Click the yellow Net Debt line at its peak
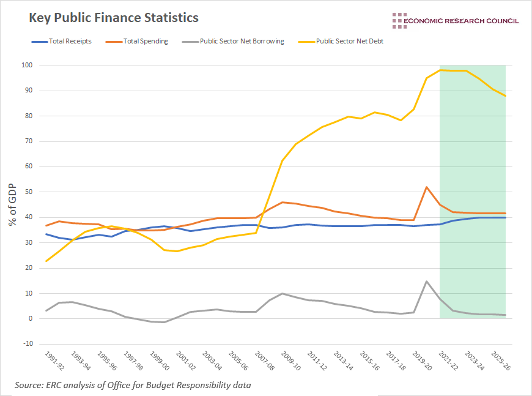 click(x=453, y=70)
